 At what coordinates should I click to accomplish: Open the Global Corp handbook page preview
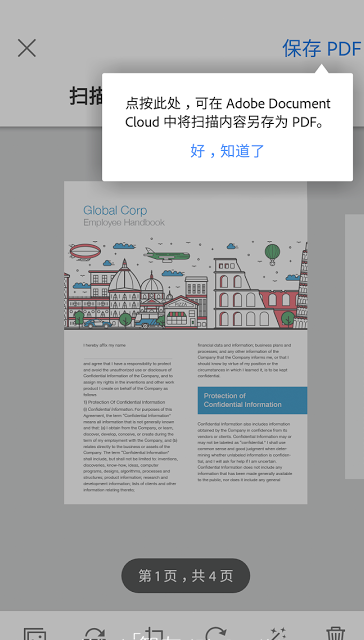pyautogui.click(x=186, y=342)
